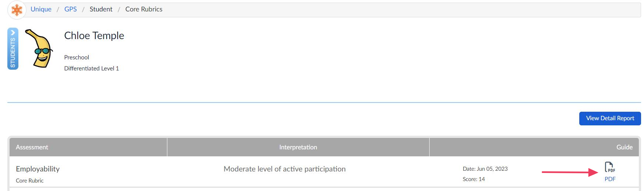The image size is (644, 191).
Task: Open the PDF guide document icon
Action: [x=610, y=167]
